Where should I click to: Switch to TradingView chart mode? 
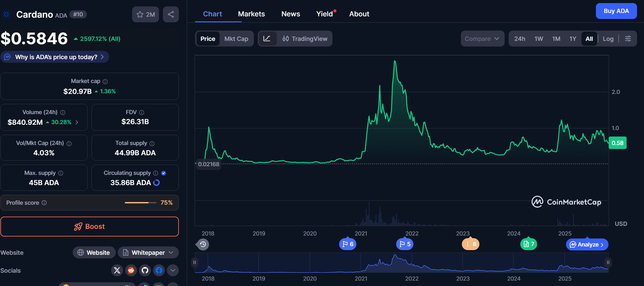click(305, 39)
